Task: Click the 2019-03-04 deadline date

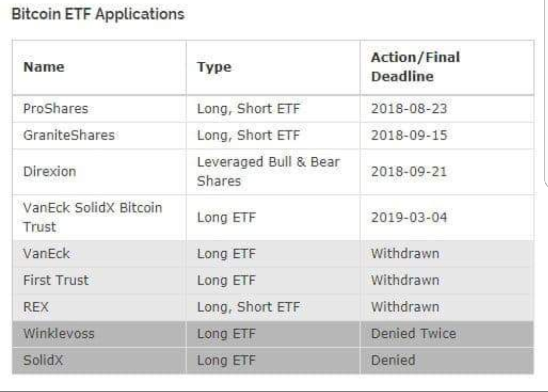Action: [409, 217]
